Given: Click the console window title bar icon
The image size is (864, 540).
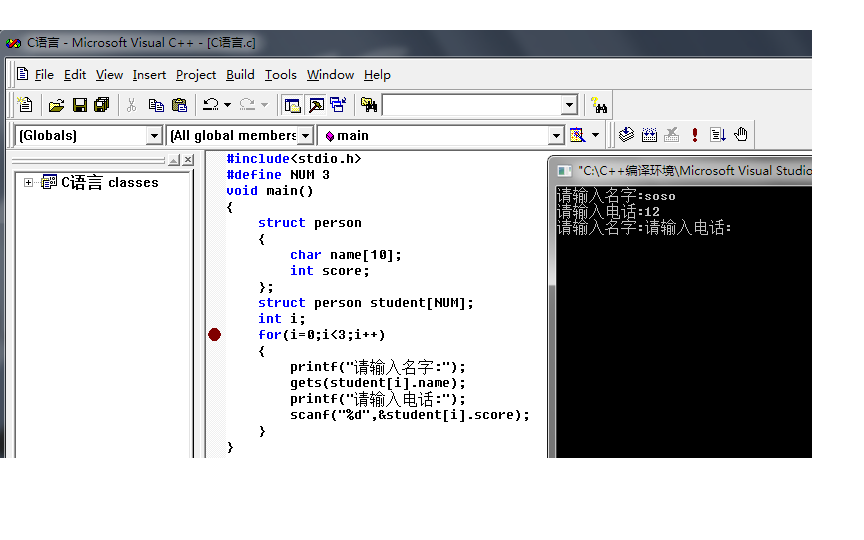Looking at the screenshot, I should coord(564,171).
